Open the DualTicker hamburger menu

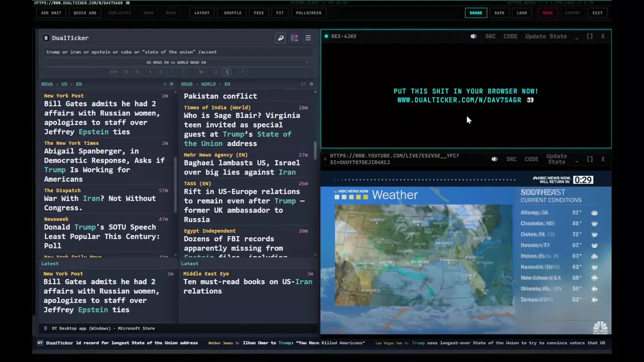[x=308, y=38]
